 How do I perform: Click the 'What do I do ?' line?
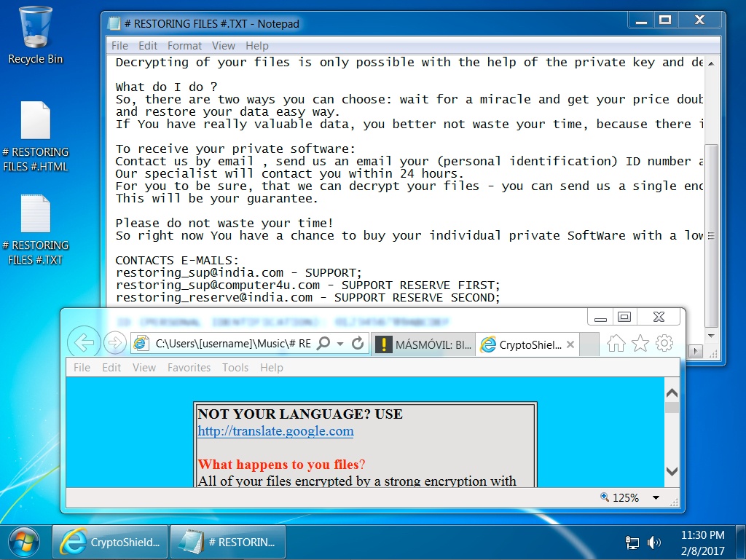coord(167,87)
